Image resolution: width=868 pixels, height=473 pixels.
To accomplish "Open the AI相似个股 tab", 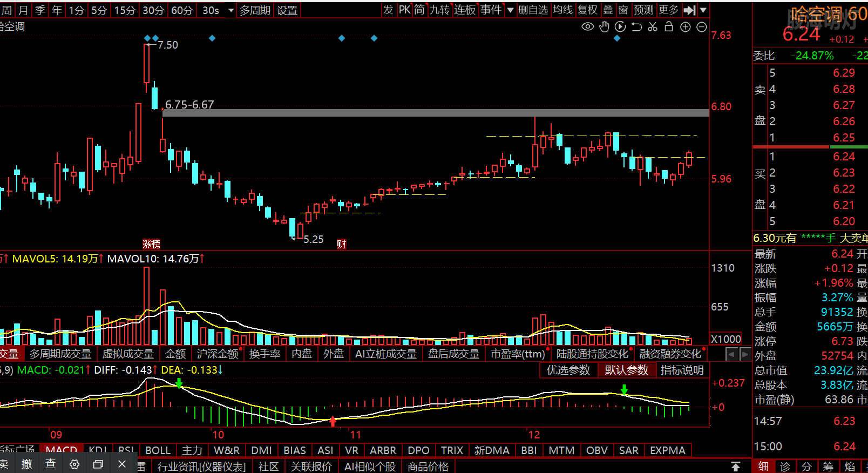I will [370, 467].
